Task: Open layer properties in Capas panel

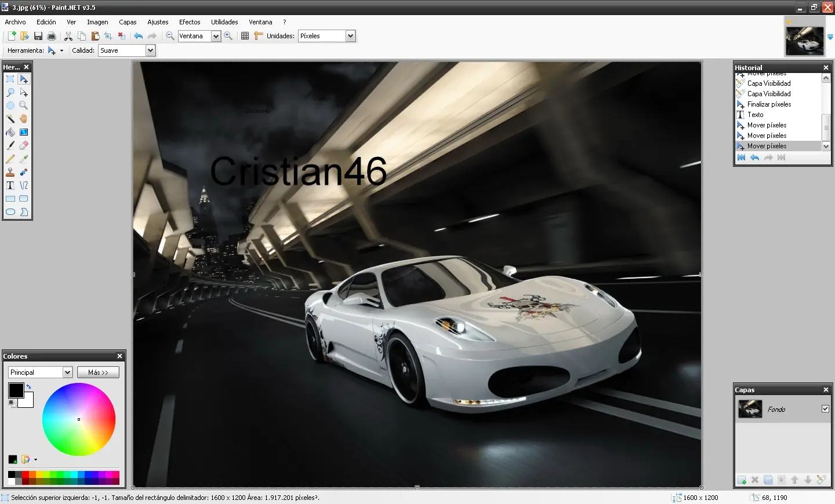Action: click(x=821, y=480)
